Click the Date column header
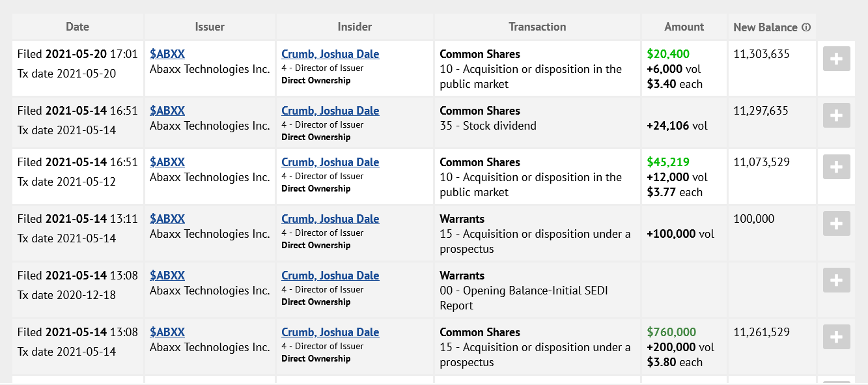Image resolution: width=868 pixels, height=385 pixels. point(77,27)
